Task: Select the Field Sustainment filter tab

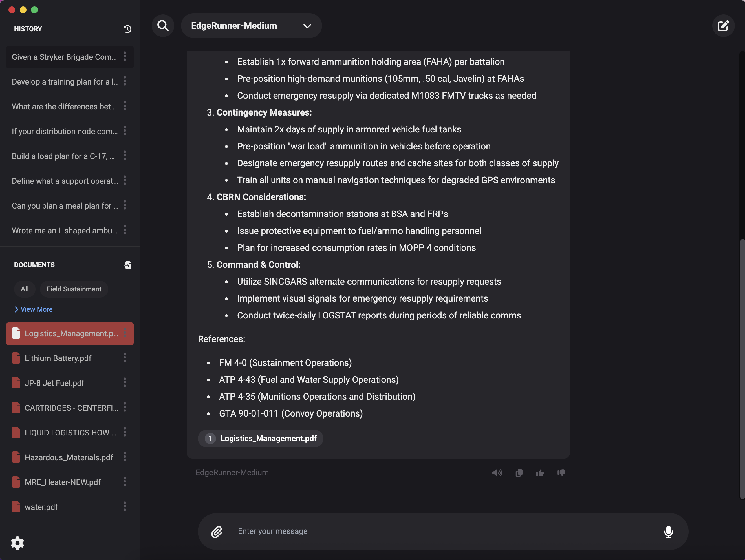Action: [74, 289]
